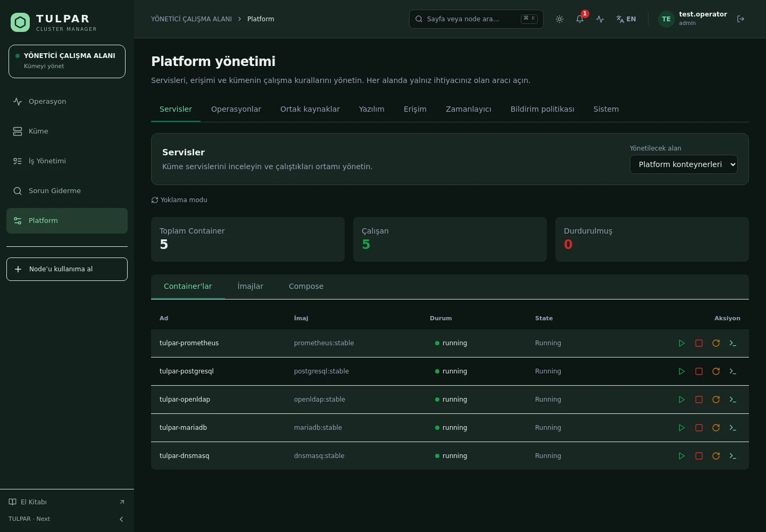Open the test.operator user profile
The height and width of the screenshot is (532, 766).
(x=693, y=19)
